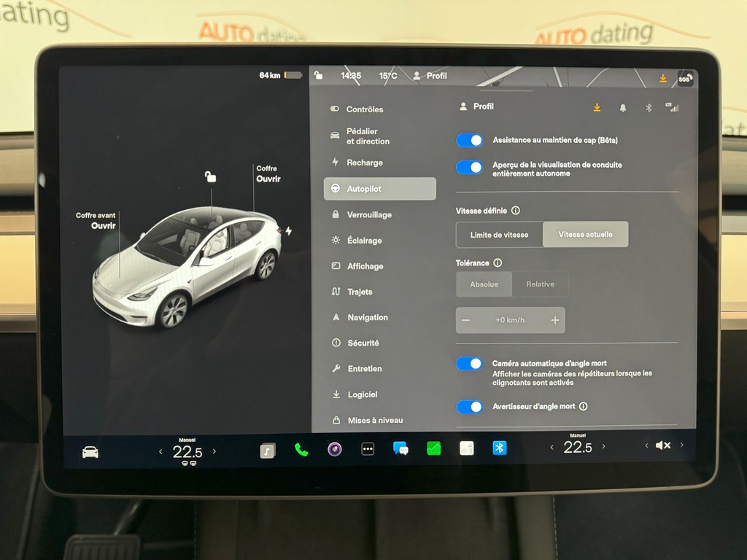Select Relative tolerance option

(541, 284)
